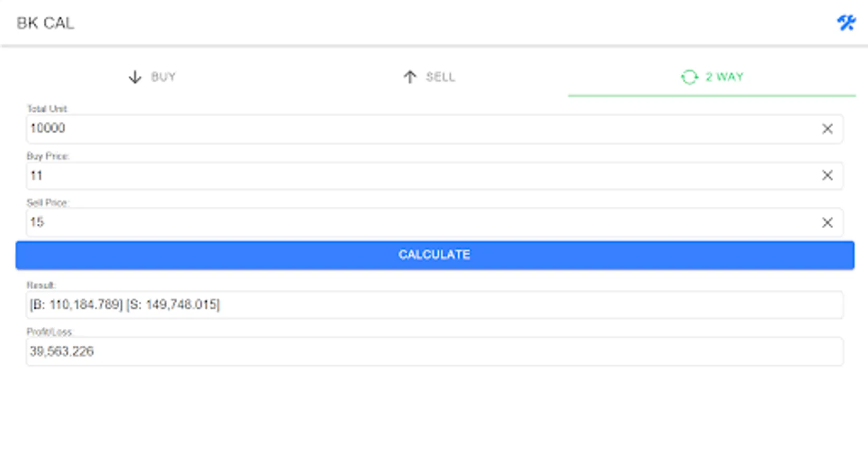The image size is (868, 475).
Task: Switch to the SELL tab
Action: click(x=440, y=77)
